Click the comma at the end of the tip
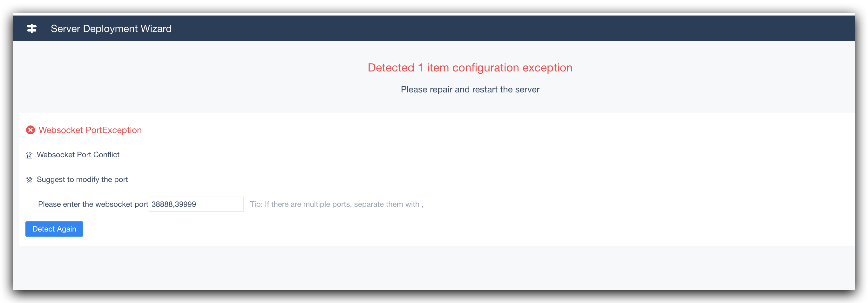 422,205
